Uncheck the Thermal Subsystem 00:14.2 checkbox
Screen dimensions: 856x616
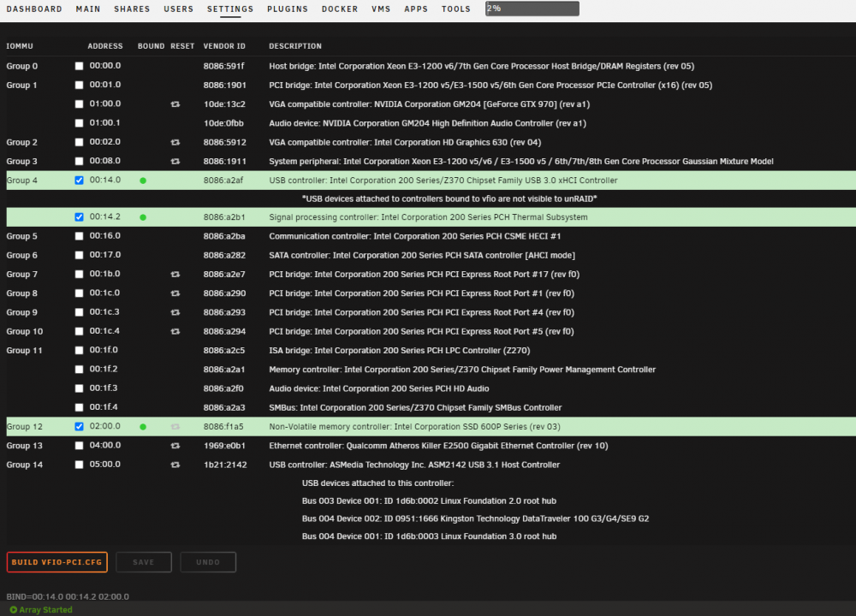pos(79,217)
